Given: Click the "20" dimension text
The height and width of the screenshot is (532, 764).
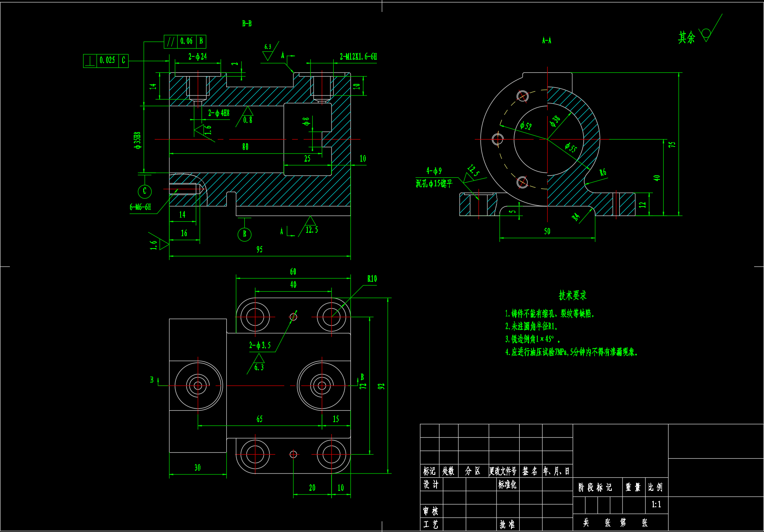Looking at the screenshot, I should click(x=312, y=488).
